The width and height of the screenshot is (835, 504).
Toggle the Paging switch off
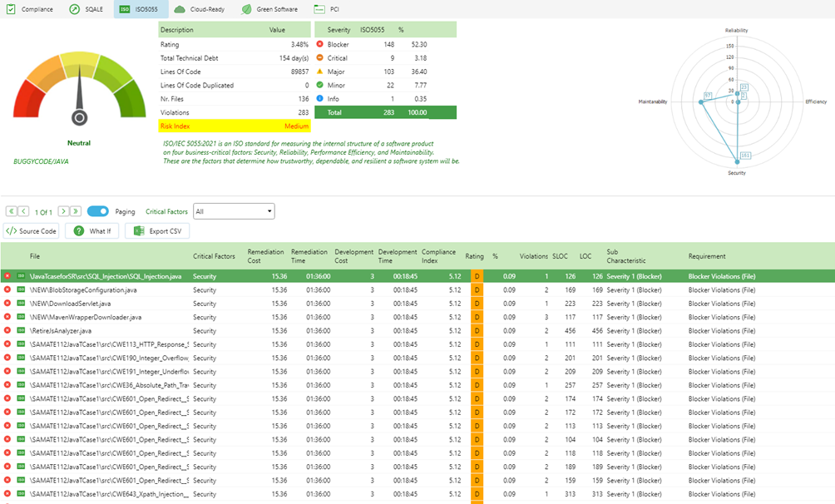pos(97,211)
